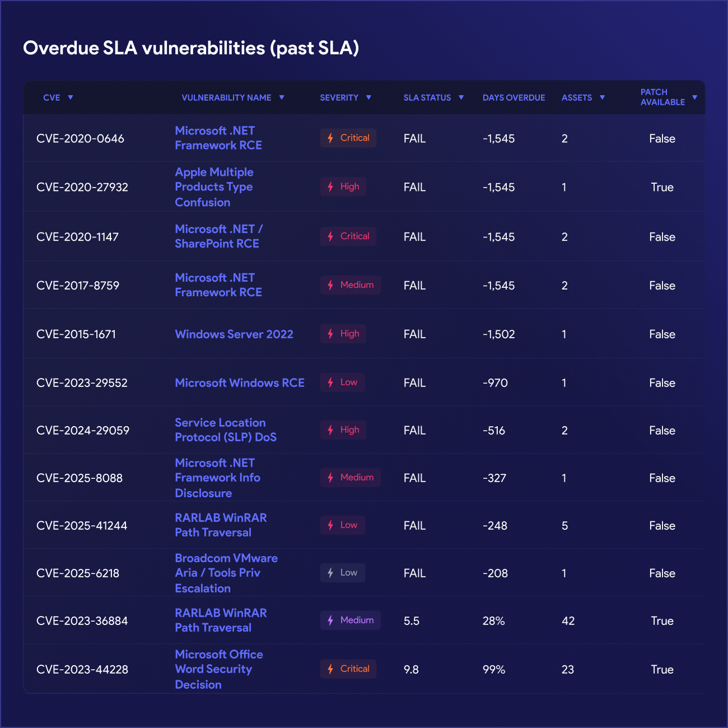This screenshot has height=728, width=728.
Task: Click FAIL status for CVE-2015-1671
Action: click(x=415, y=334)
